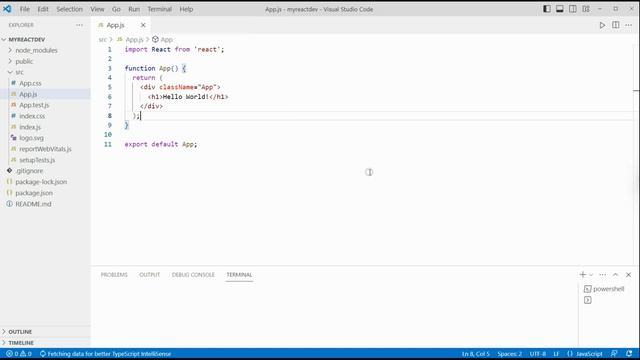Open the Go menu
Viewport: 640px width, 360px height.
point(116,9)
